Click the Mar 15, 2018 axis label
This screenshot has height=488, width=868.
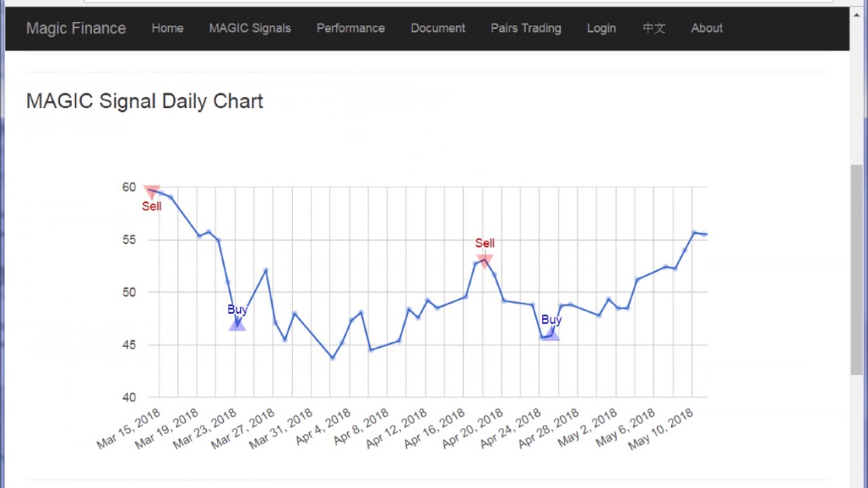pos(129,429)
